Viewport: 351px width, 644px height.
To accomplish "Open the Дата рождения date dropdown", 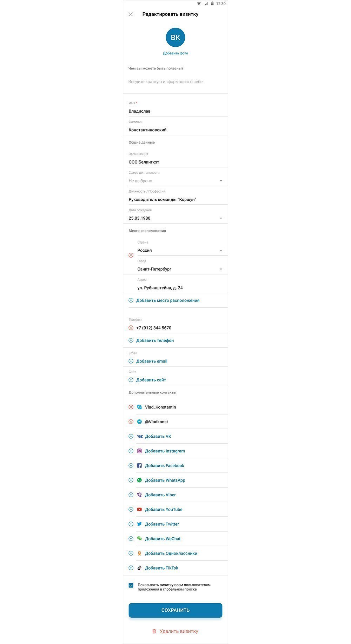I will point(221,218).
